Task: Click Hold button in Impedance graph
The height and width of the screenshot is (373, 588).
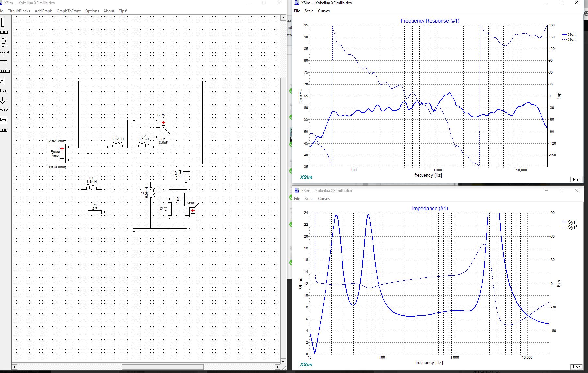Action: click(x=577, y=367)
